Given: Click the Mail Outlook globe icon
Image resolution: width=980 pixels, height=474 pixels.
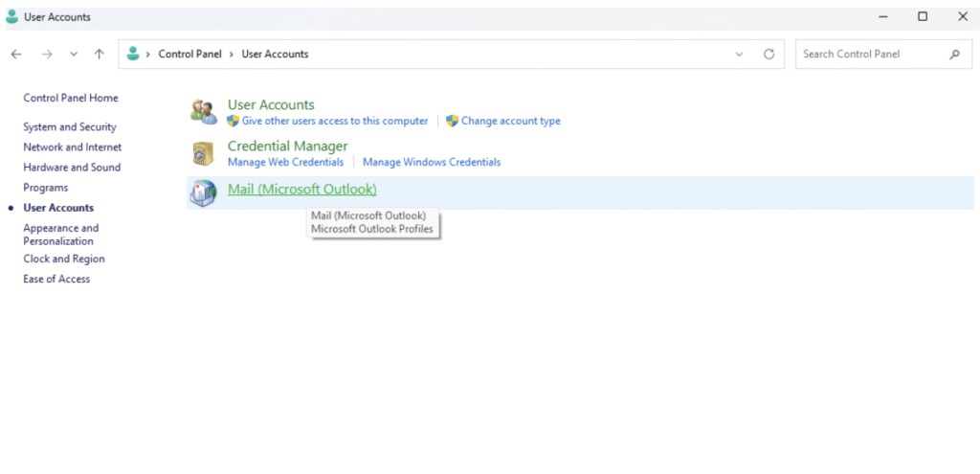Looking at the screenshot, I should tap(203, 193).
